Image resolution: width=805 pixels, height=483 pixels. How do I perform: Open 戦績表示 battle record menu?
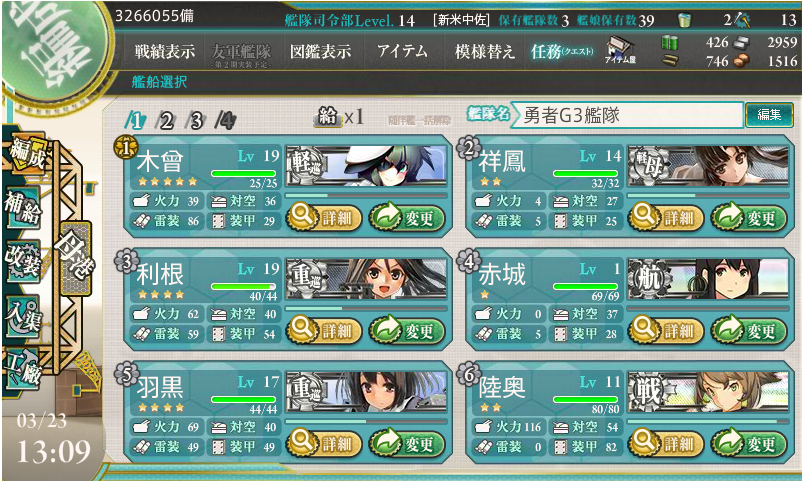pos(165,51)
